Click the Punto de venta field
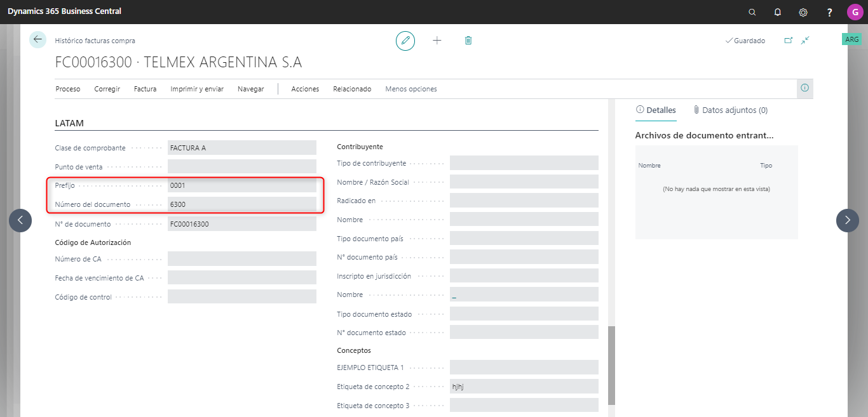The image size is (868, 417). click(x=242, y=166)
